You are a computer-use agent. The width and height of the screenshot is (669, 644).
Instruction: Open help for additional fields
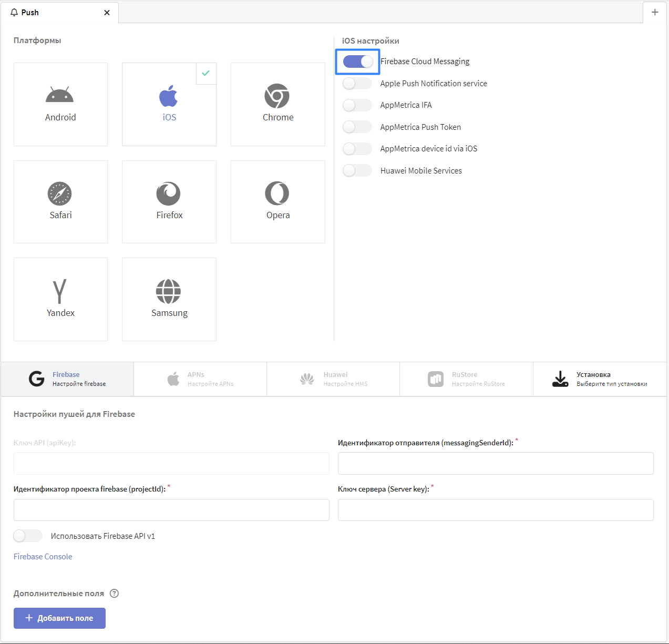click(x=114, y=594)
